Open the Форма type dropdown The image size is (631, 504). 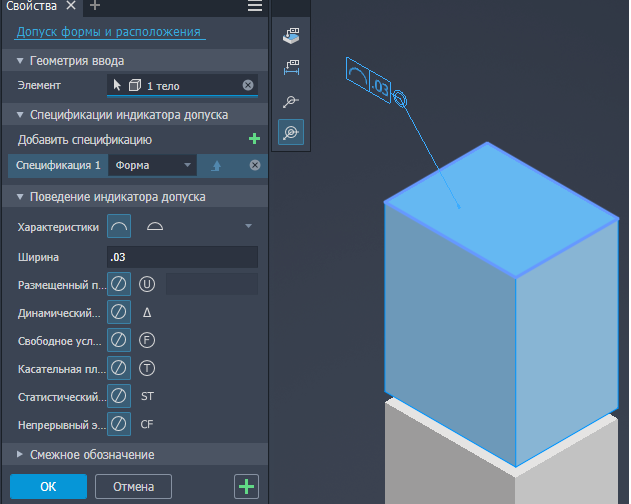[152, 165]
